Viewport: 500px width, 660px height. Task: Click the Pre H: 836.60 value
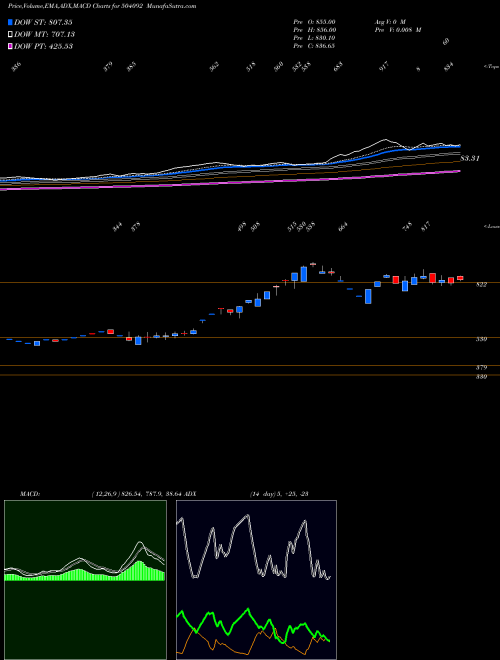click(x=314, y=30)
